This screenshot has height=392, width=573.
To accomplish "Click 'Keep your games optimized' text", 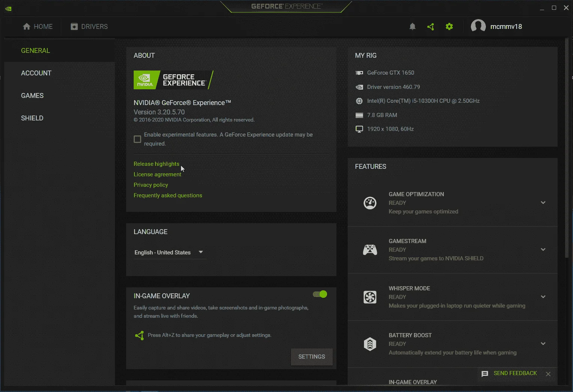I will coord(423,212).
